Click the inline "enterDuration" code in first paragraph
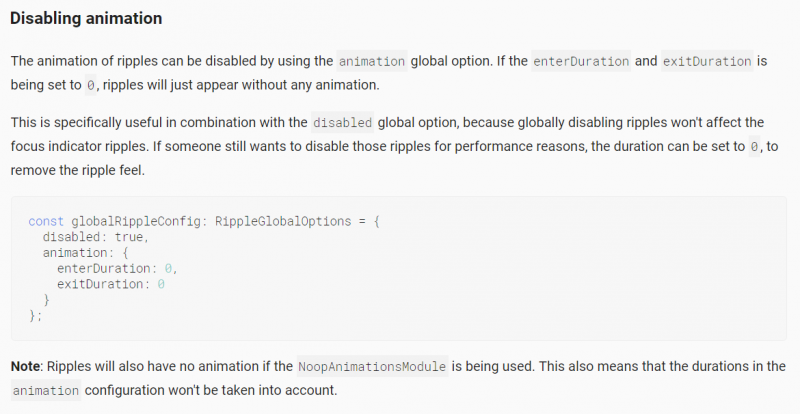 [580, 60]
